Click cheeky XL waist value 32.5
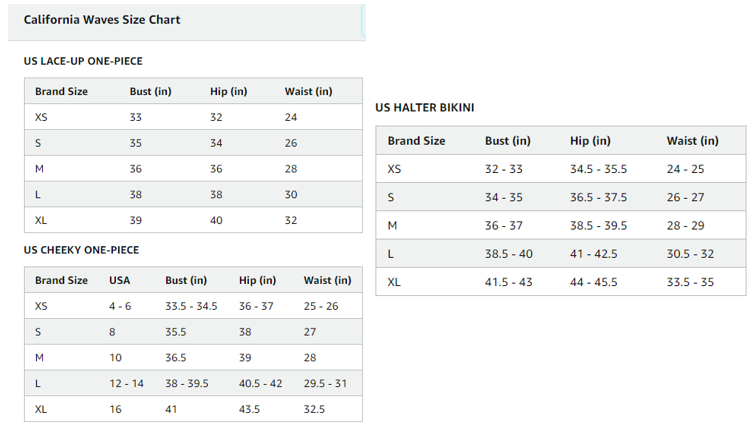Viewport: 751px width, 423px height. 314,409
